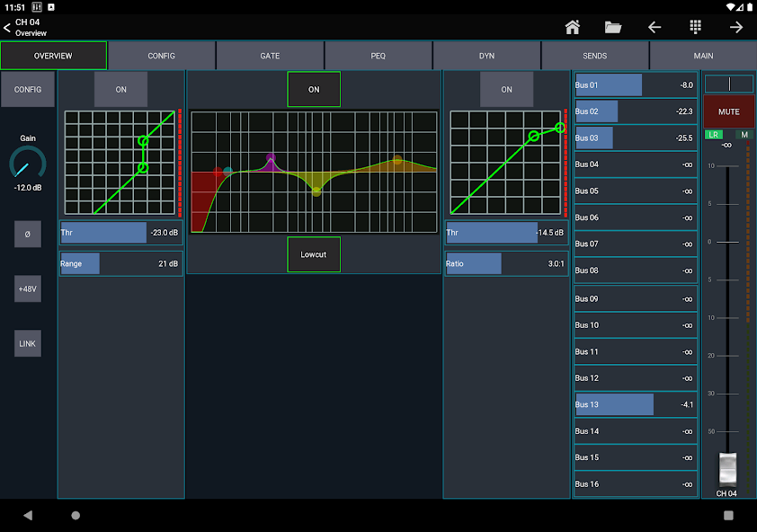The height and width of the screenshot is (532, 757).
Task: Open the gate curve graph
Action: (x=120, y=163)
